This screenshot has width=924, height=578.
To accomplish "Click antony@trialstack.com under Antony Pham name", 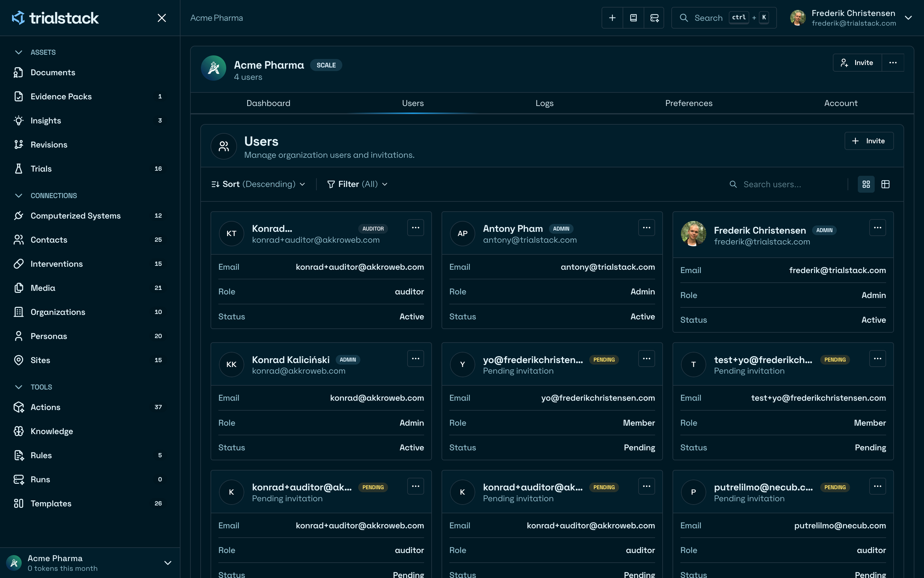I will tap(530, 240).
